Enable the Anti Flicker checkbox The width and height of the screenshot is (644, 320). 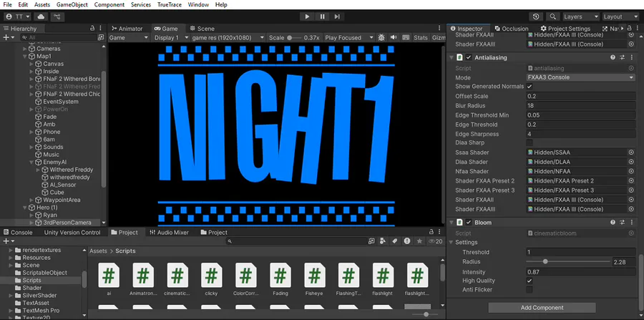[x=530, y=290]
